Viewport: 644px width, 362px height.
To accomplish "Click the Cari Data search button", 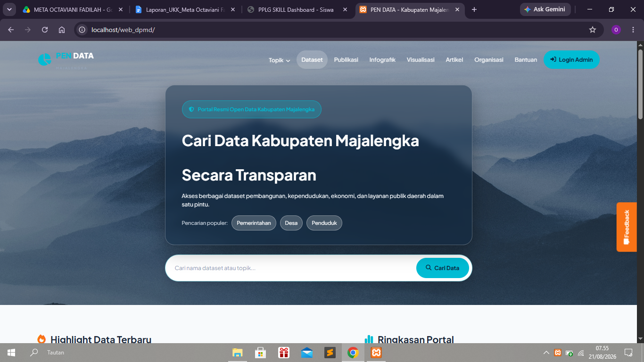I will [442, 268].
